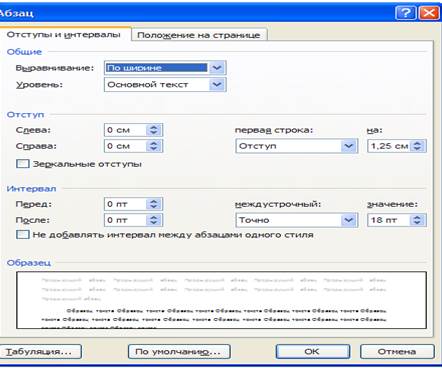Click the Образец preview box
442x368 pixels.
pyautogui.click(x=221, y=300)
